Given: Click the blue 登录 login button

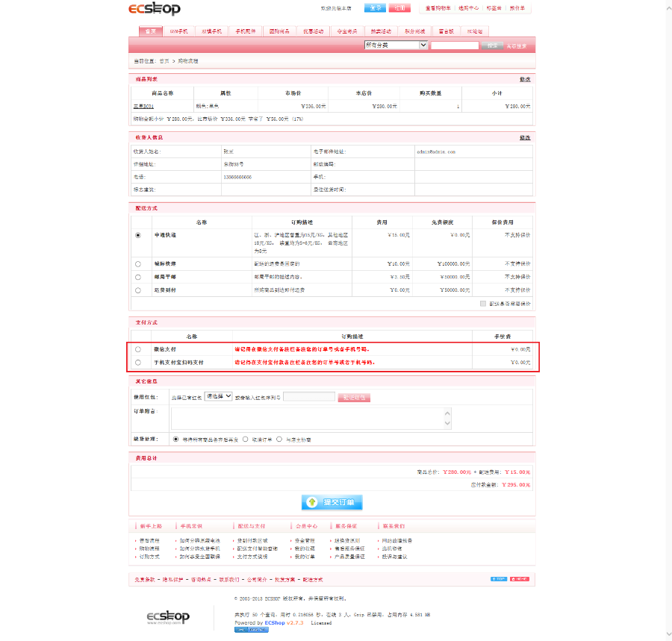Looking at the screenshot, I should tap(375, 8).
